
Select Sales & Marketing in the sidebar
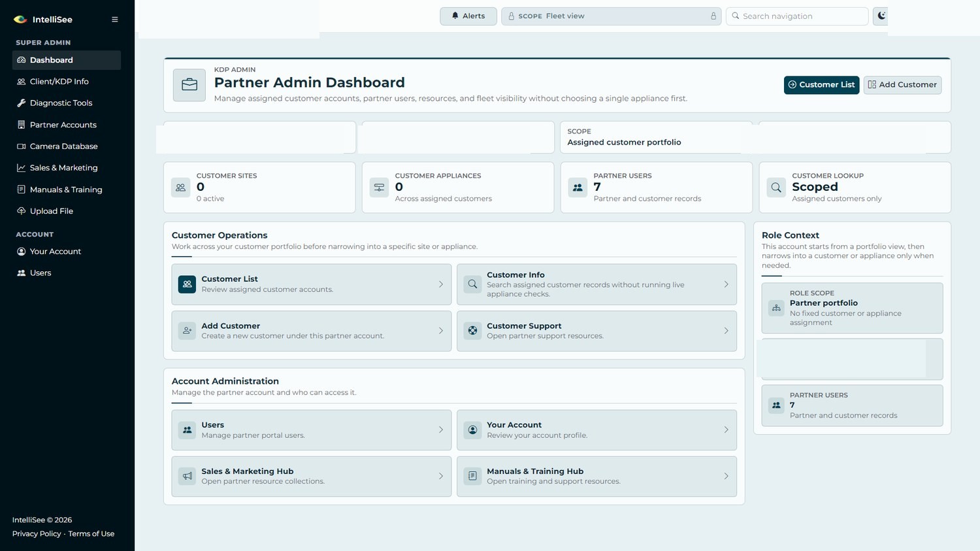point(67,168)
